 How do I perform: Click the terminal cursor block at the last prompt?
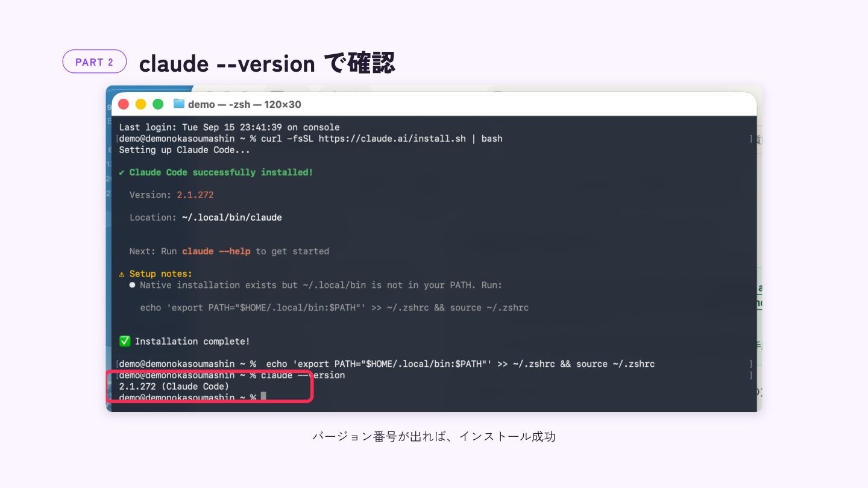click(263, 397)
